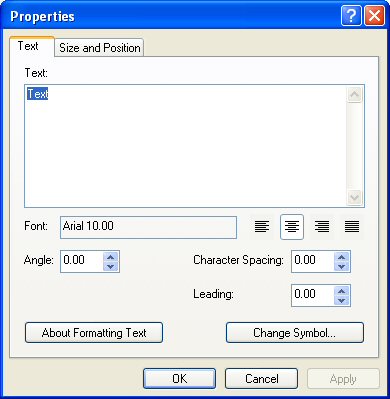Increase Angle value with up arrow
The height and width of the screenshot is (399, 390).
(x=111, y=257)
